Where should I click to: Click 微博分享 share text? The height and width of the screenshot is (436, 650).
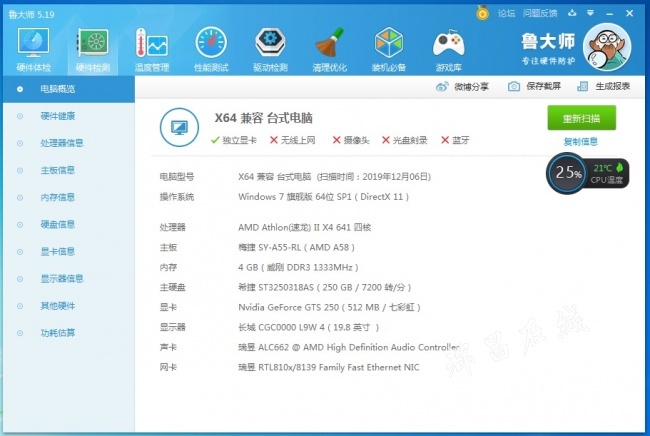point(471,87)
